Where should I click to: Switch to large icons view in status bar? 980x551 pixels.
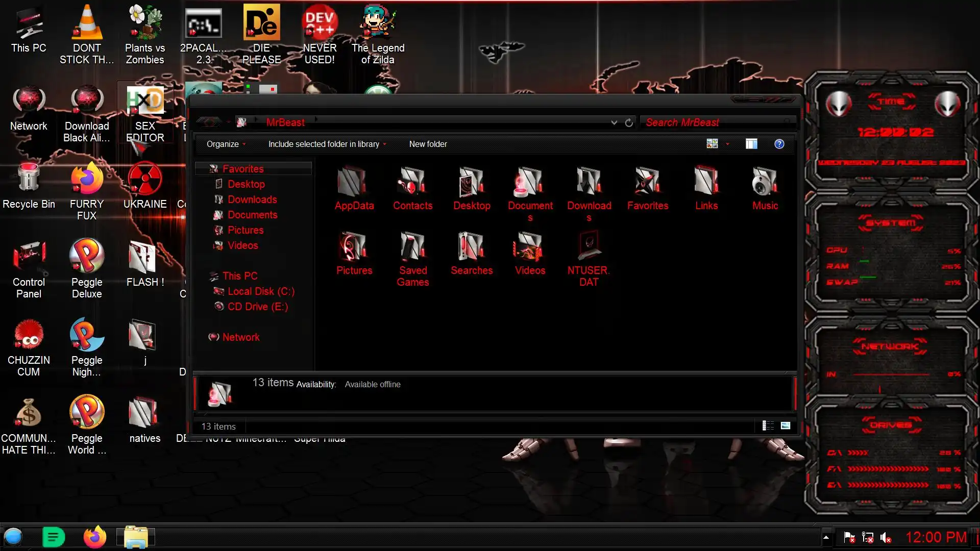coord(786,426)
